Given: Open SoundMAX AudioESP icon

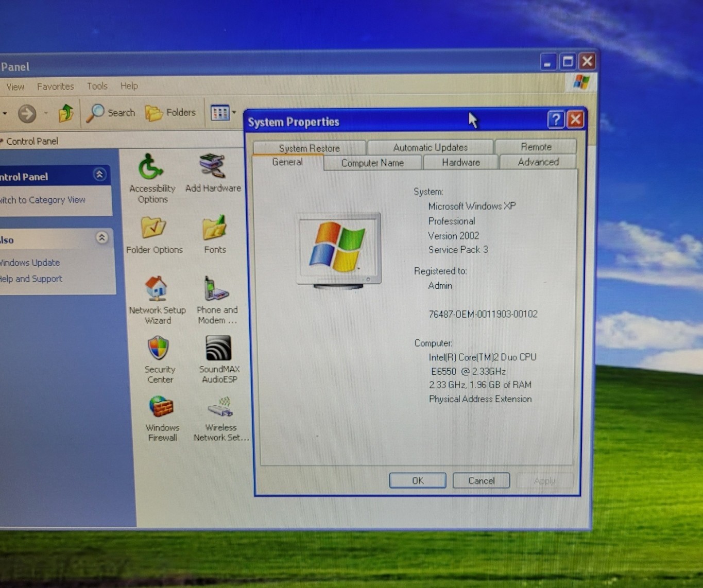Looking at the screenshot, I should tap(219, 359).
